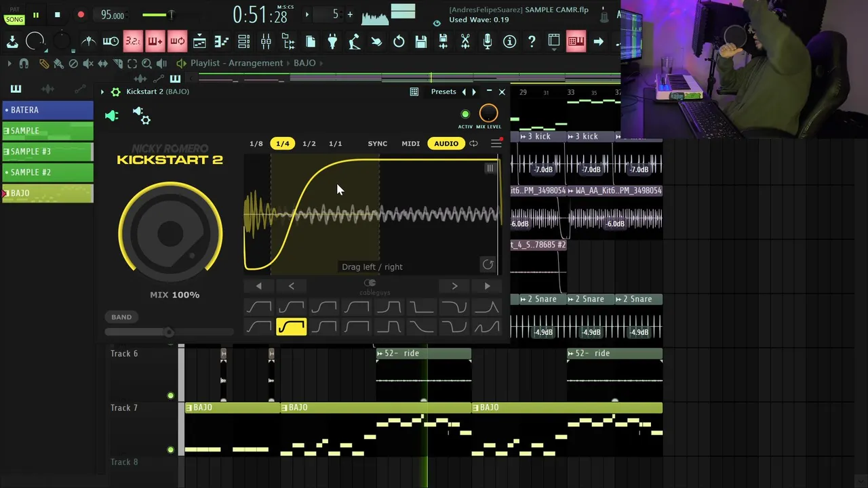Viewport: 868px width, 488px height.
Task: Select the playlist Select tool
Action: [132, 63]
